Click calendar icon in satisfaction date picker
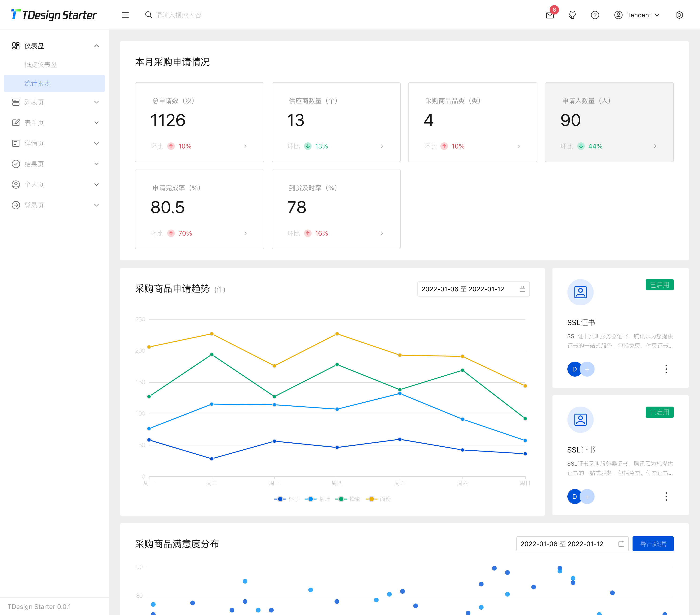The image size is (700, 615). point(621,544)
